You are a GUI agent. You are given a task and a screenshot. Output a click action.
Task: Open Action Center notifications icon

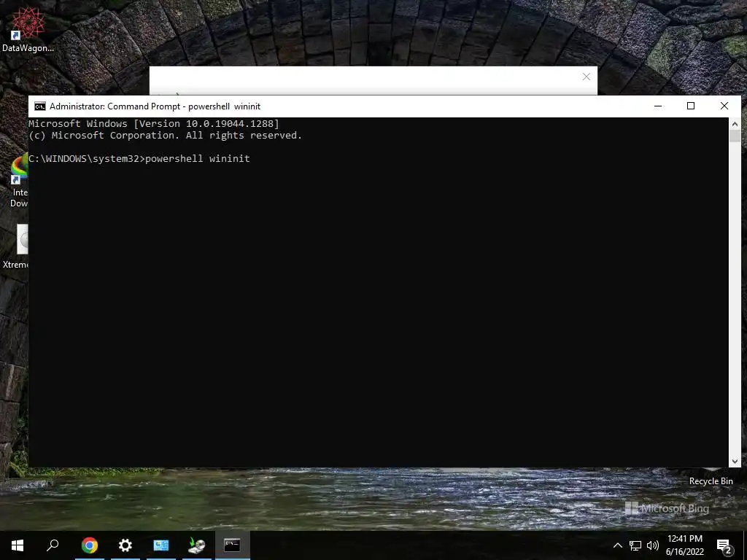(x=724, y=546)
